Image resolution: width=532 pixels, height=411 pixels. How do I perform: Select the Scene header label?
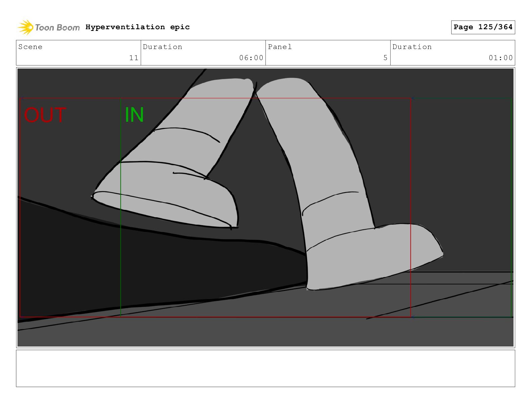click(x=31, y=47)
